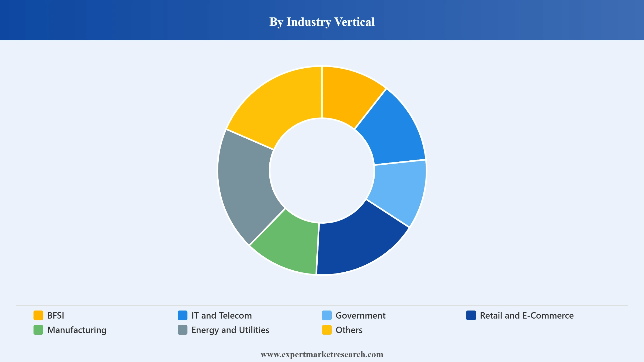This screenshot has height=362, width=644.
Task: Toggle the IT and Telecom legend label
Action: [x=222, y=316]
